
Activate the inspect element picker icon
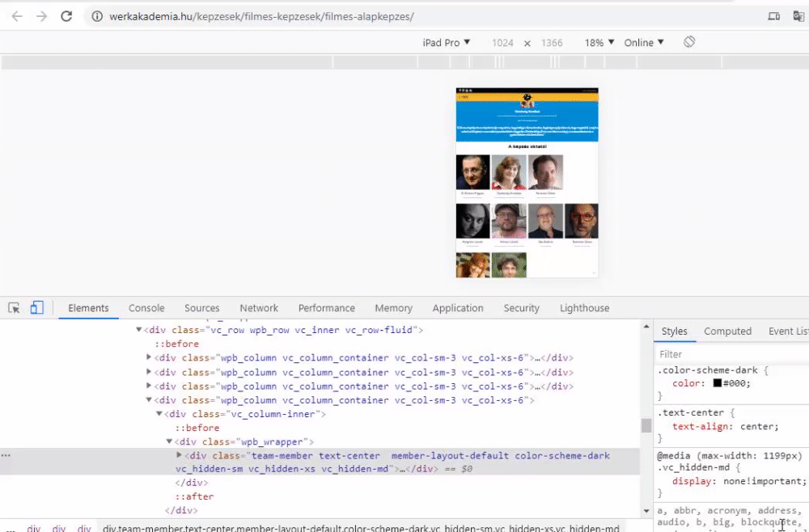14,308
